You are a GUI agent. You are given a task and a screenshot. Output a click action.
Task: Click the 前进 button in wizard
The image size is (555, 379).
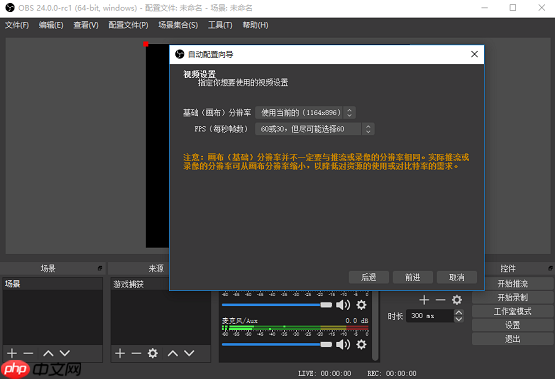413,277
